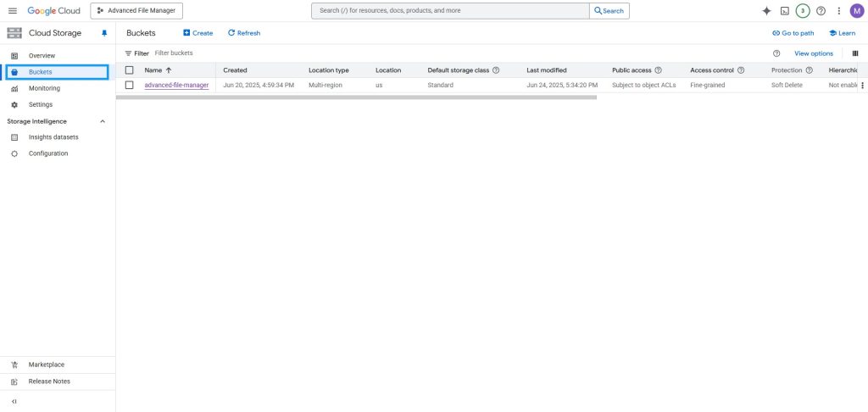
Task: Activate Cloud Shell terminal icon
Action: click(785, 11)
